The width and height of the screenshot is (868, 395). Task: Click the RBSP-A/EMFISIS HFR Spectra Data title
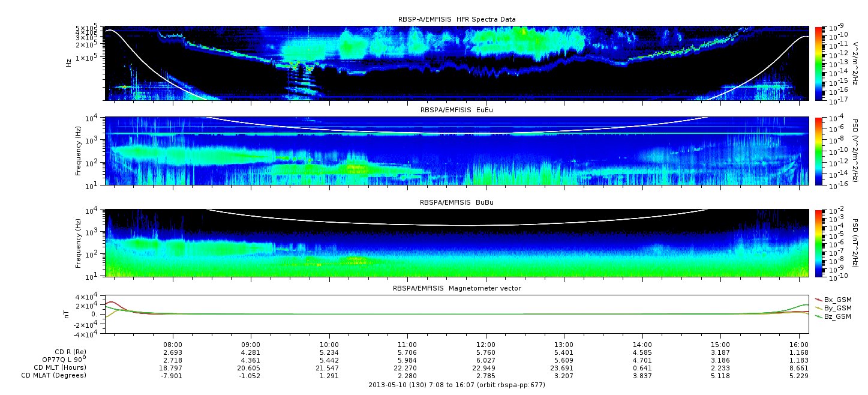click(x=456, y=19)
